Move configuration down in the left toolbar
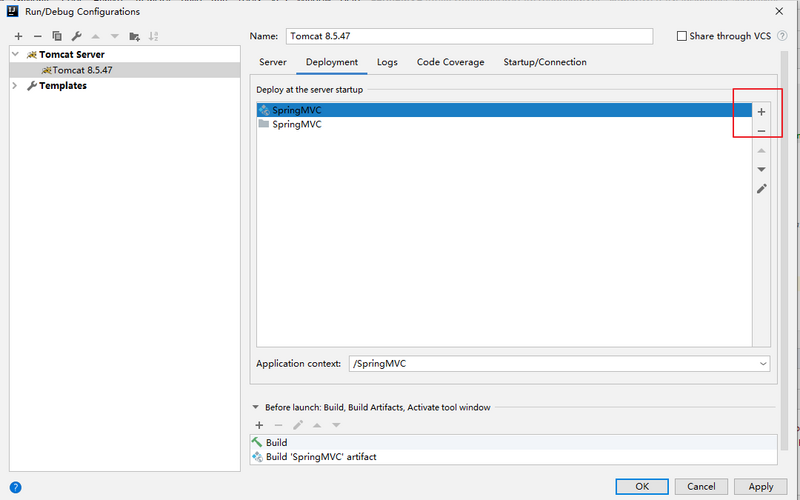Viewport: 800px width, 500px height. [115, 36]
